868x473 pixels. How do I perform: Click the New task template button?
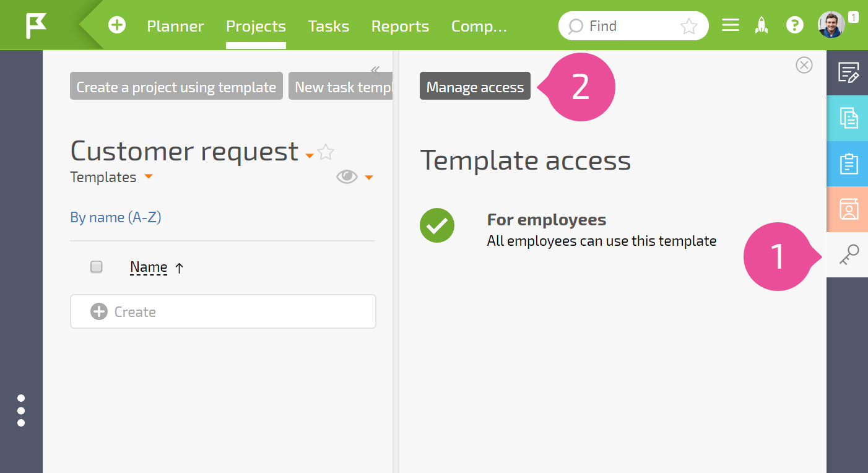pyautogui.click(x=341, y=86)
